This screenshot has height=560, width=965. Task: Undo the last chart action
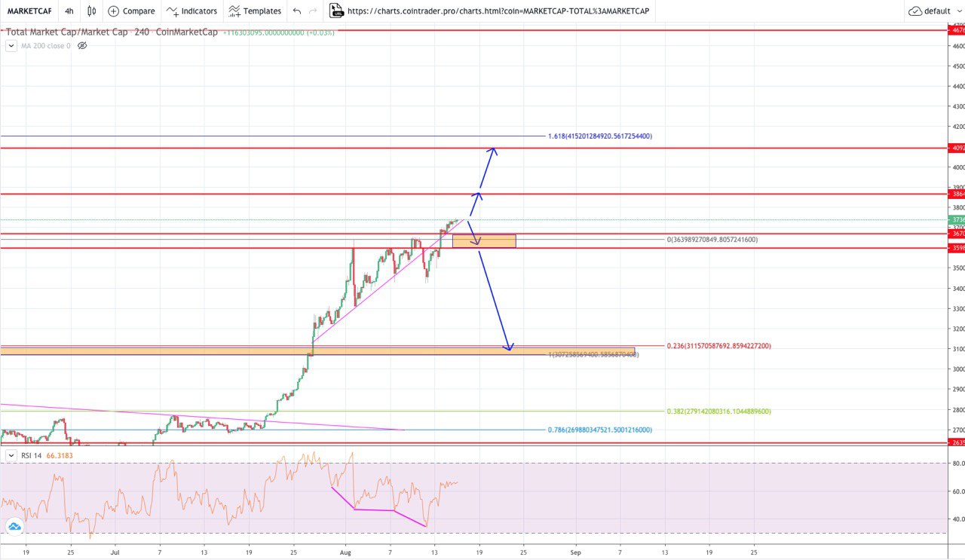(x=297, y=11)
